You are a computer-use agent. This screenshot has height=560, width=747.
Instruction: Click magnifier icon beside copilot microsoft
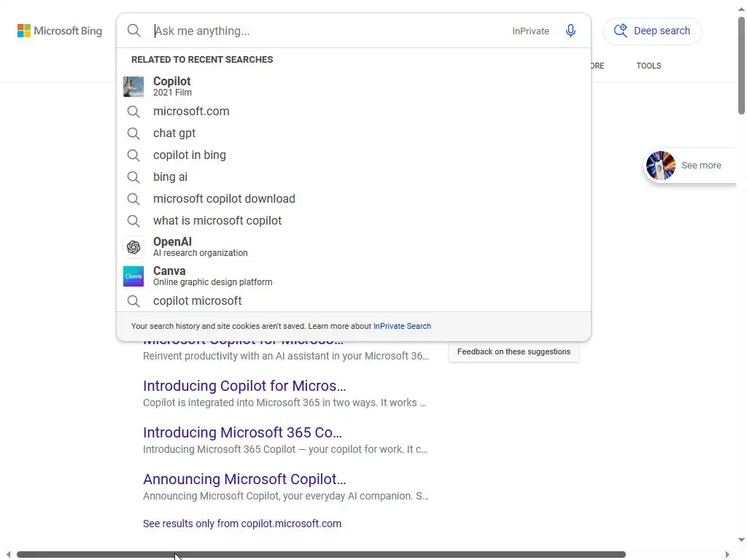click(133, 301)
